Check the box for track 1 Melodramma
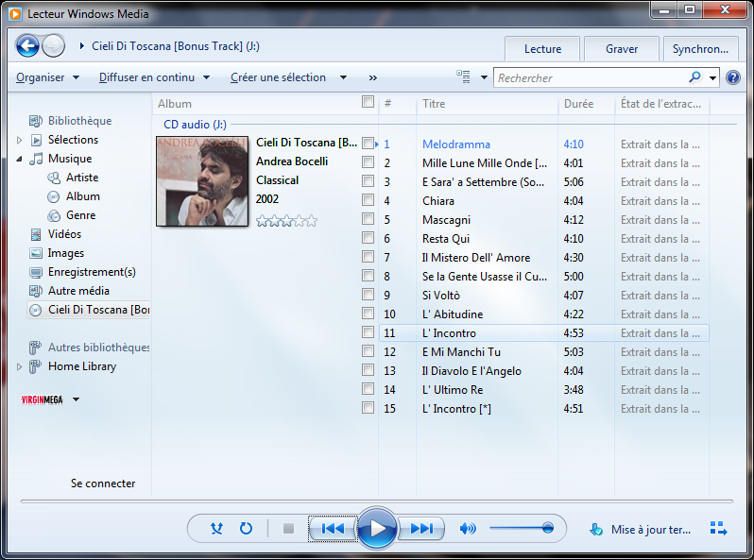Image resolution: width=754 pixels, height=560 pixels. click(x=368, y=144)
